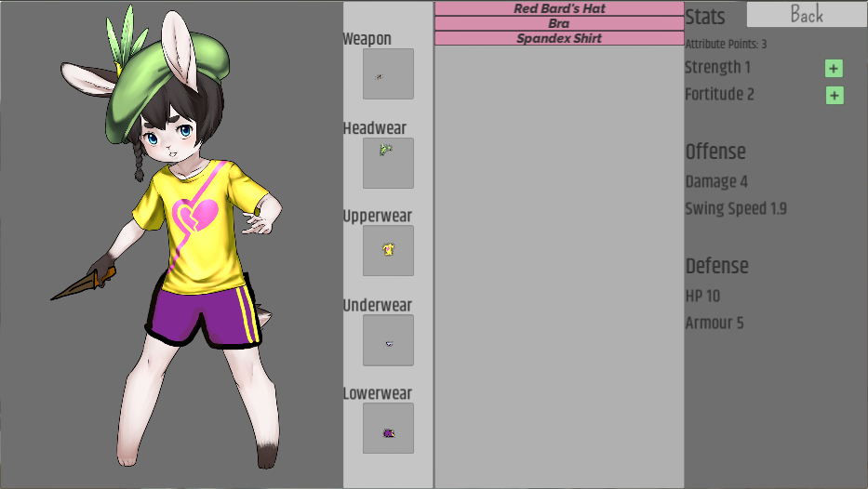Click the Attribute Points: 3 text
Viewport: 868px width, 489px height.
coord(726,45)
